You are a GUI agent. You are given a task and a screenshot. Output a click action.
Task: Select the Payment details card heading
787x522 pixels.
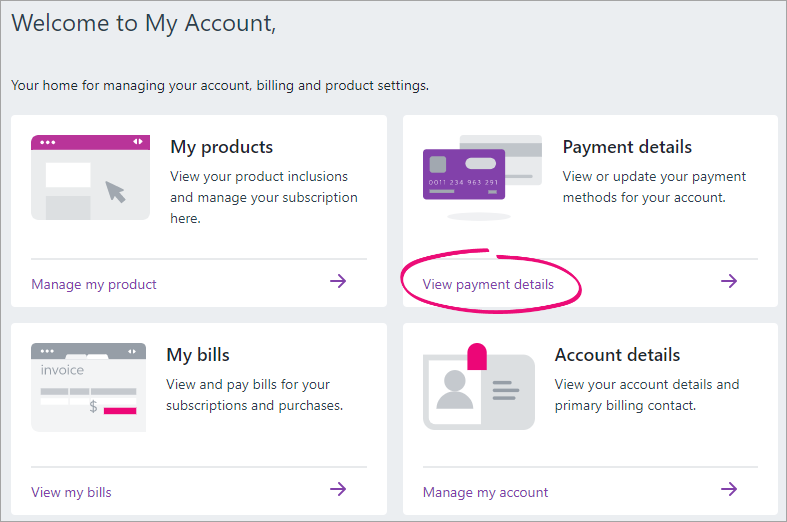[627, 147]
